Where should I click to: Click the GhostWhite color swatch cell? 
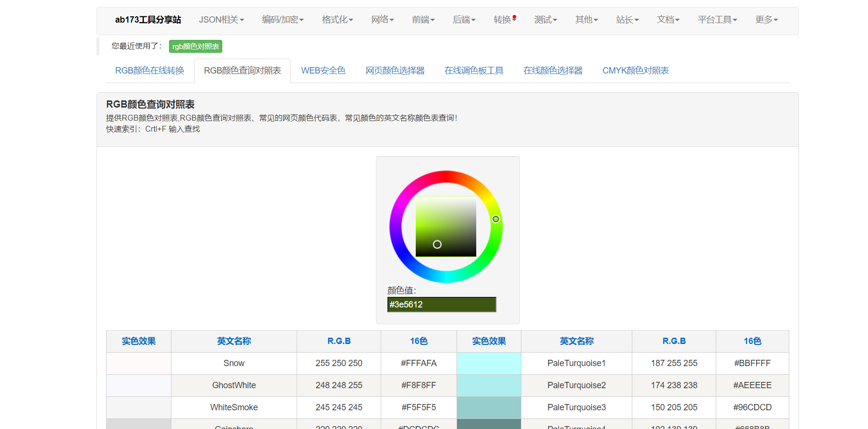coord(139,385)
